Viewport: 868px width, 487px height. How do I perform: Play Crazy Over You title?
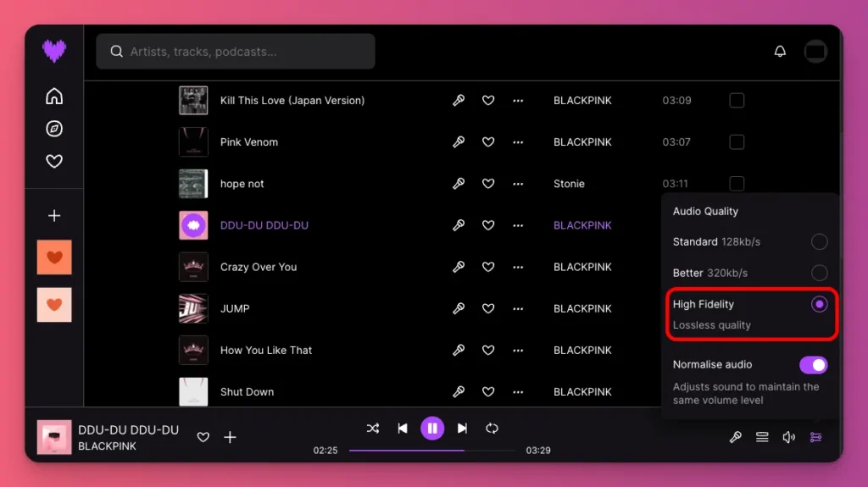point(259,267)
